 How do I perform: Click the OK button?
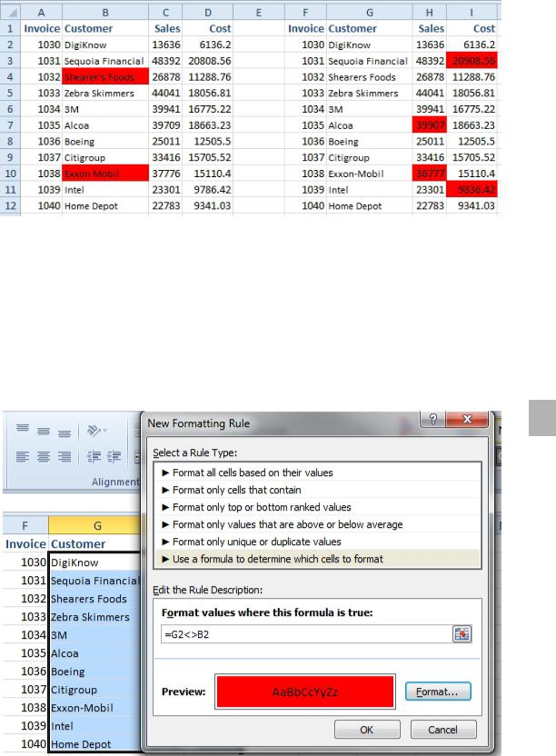(367, 730)
